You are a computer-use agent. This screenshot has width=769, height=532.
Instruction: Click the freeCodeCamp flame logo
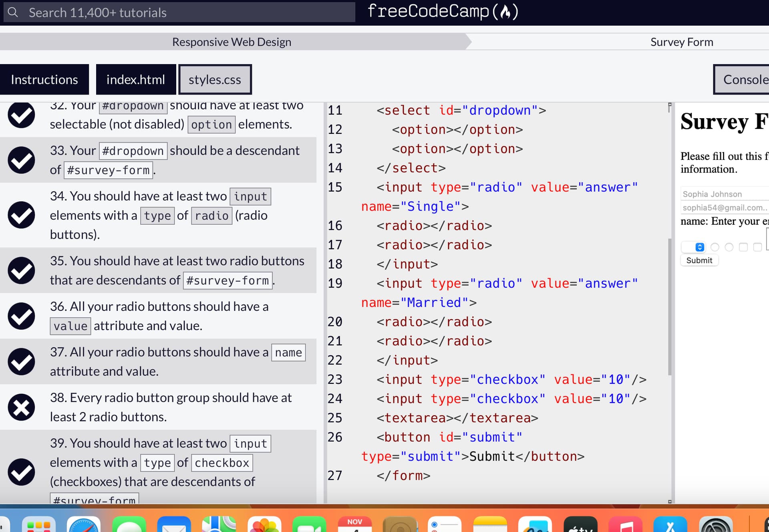pyautogui.click(x=505, y=12)
